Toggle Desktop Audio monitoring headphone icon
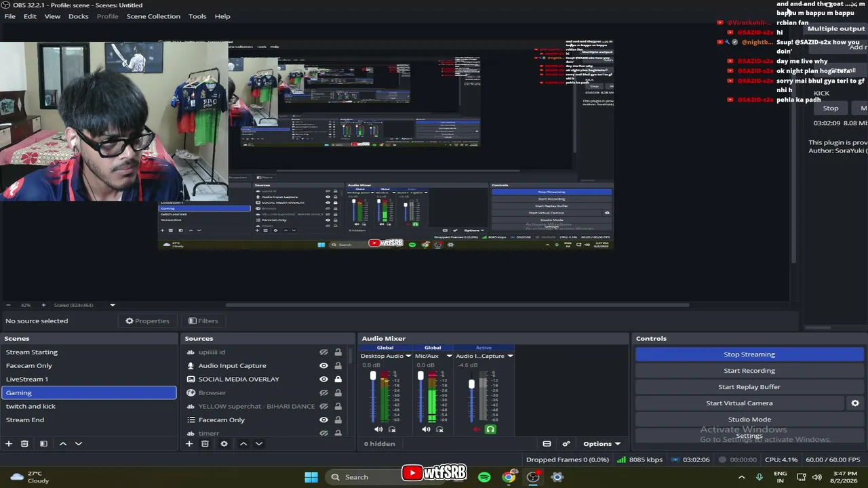868x488 pixels. [392, 429]
